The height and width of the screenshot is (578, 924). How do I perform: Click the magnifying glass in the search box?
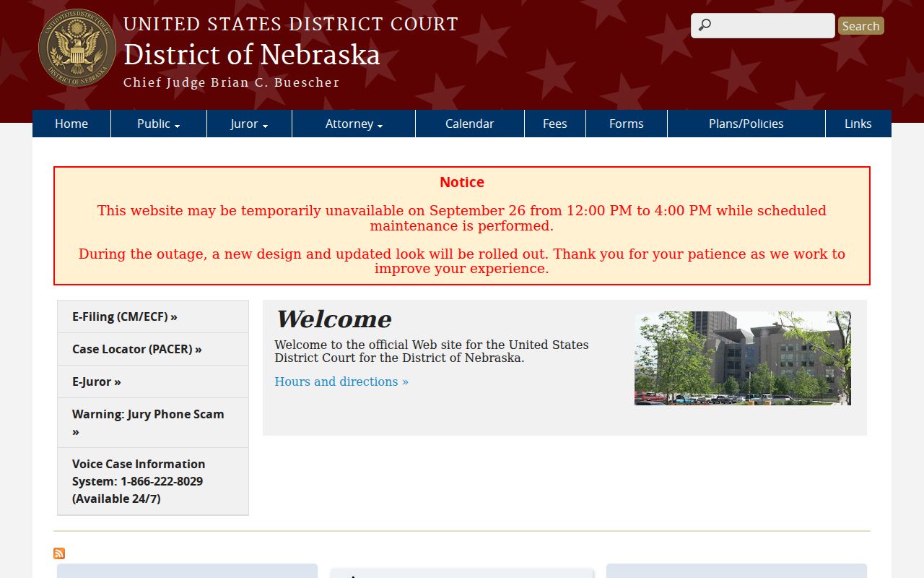tap(705, 25)
